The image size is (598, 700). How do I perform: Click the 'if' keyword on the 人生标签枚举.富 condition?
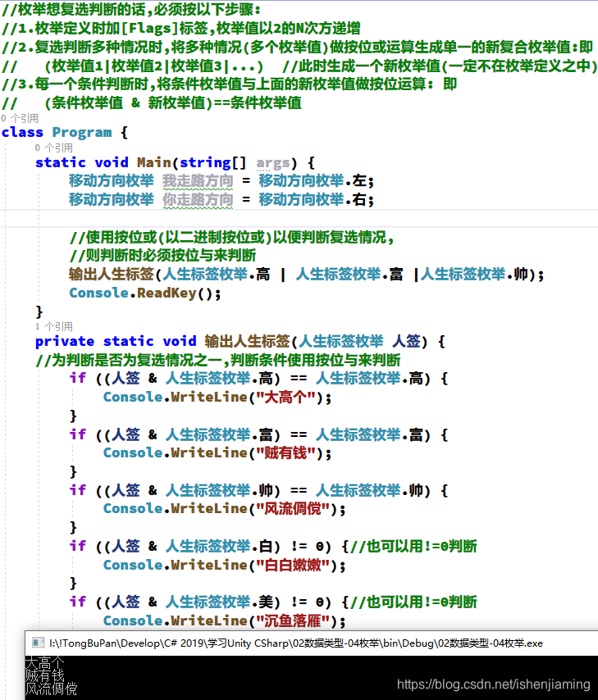[x=77, y=434]
